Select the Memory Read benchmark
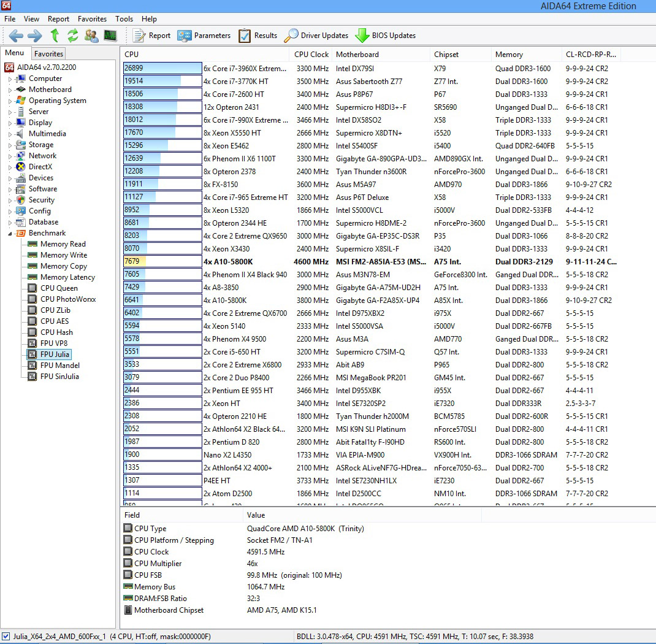The width and height of the screenshot is (656, 644). 56,244
